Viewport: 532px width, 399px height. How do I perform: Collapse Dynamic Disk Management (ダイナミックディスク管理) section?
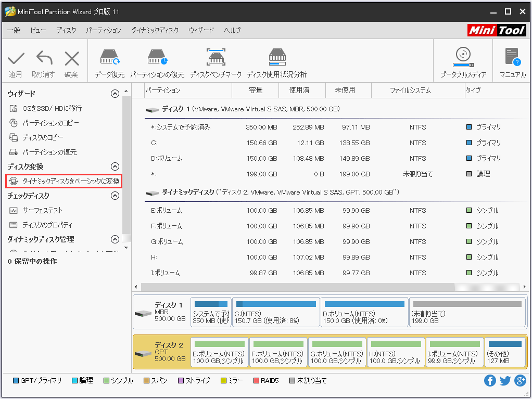tap(115, 239)
